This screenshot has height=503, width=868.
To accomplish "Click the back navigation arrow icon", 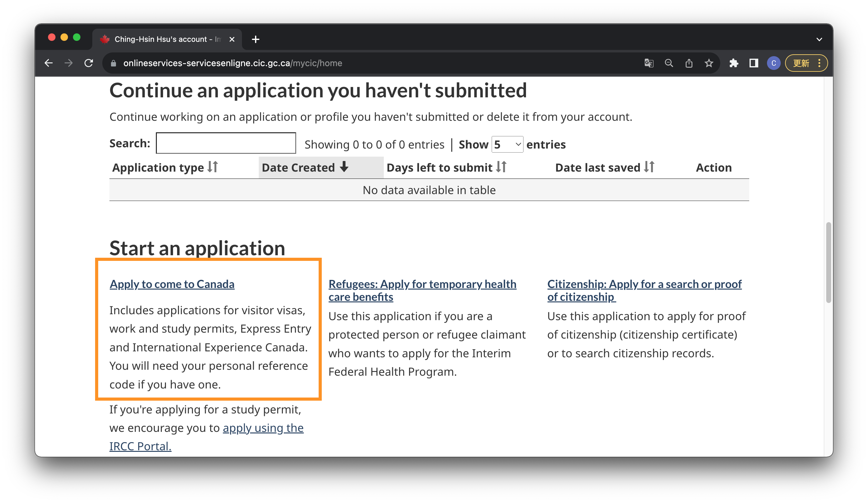I will (x=48, y=63).
